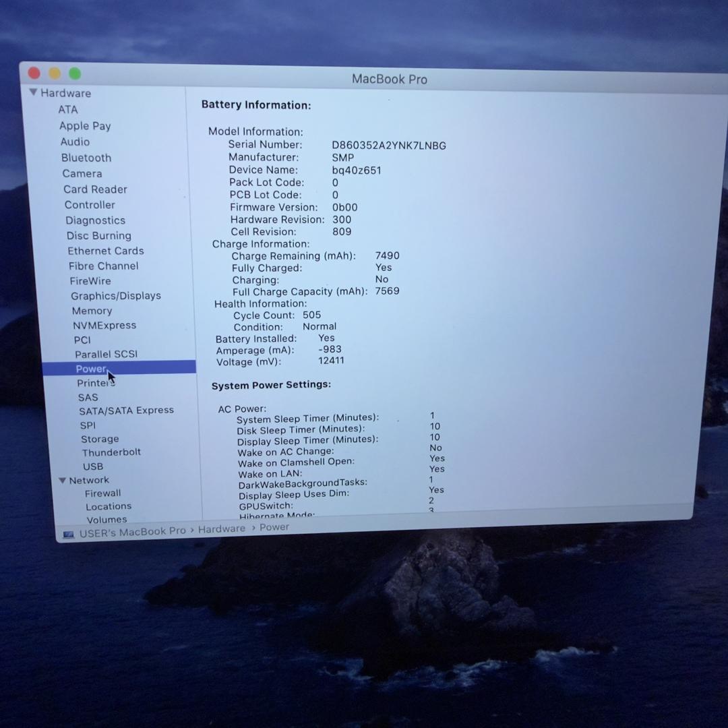Image resolution: width=728 pixels, height=728 pixels.
Task: Open the Controller entry
Action: coord(90,205)
